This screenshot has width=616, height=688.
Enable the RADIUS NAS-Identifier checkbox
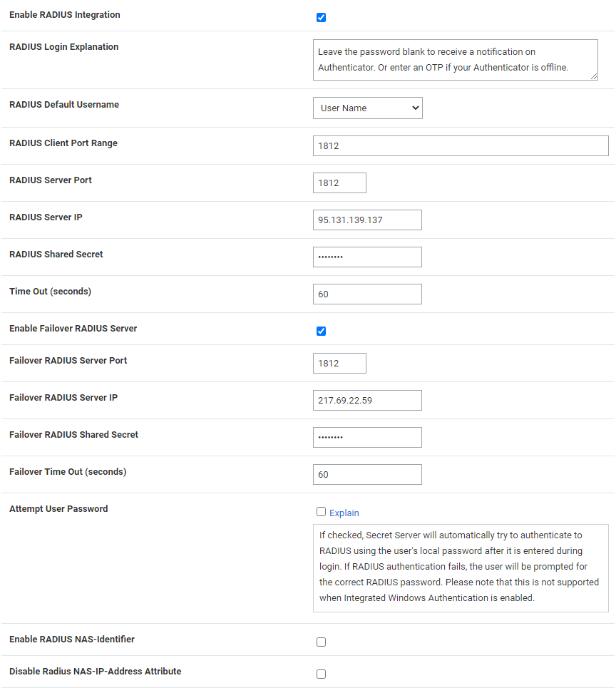point(321,642)
